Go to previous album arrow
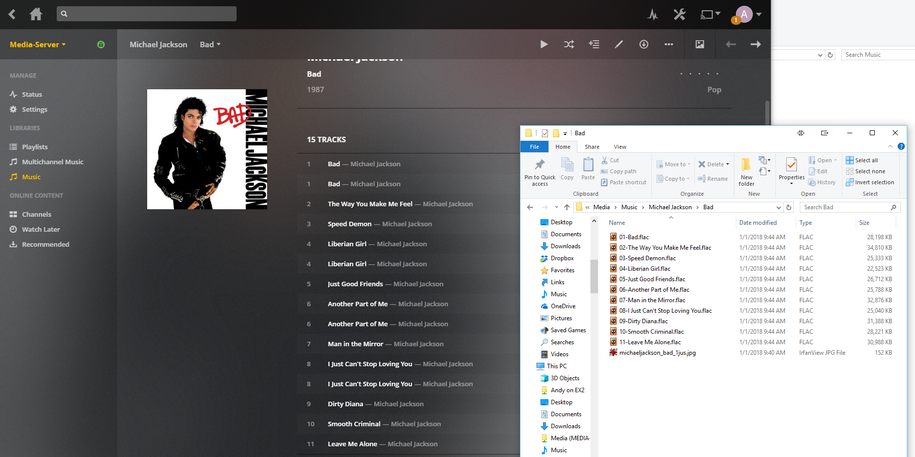The image size is (915, 457). (x=731, y=44)
